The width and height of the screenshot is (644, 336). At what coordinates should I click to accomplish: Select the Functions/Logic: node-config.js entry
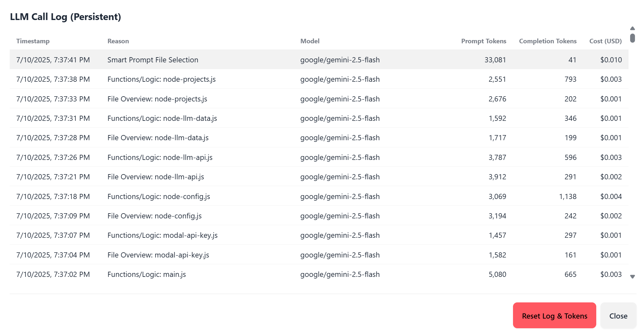click(x=194, y=196)
